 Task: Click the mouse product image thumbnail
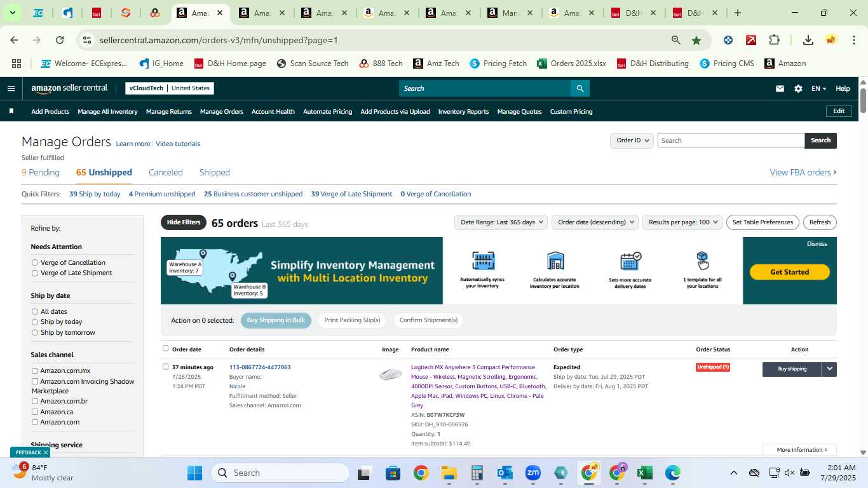390,375
